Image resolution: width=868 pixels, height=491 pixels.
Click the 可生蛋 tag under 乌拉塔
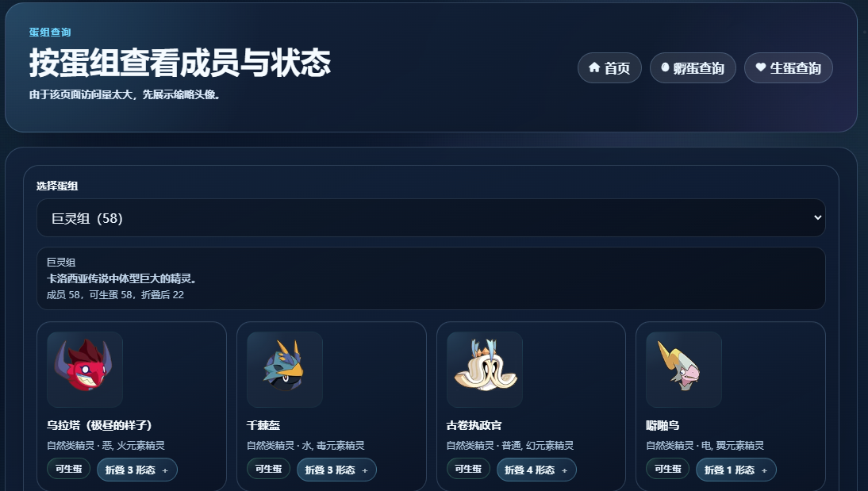coord(69,469)
